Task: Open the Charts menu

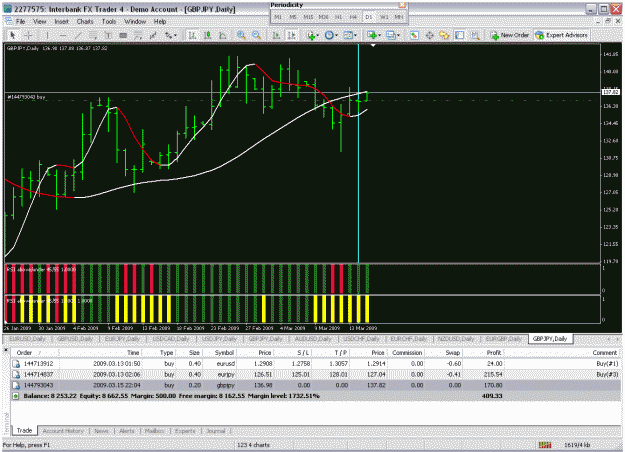Action: [x=85, y=22]
